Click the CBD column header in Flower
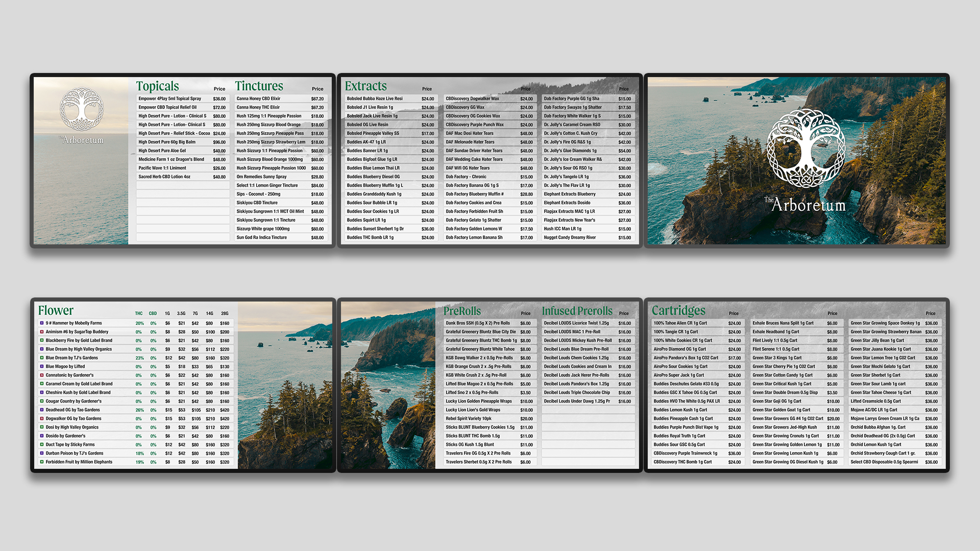Image resolution: width=980 pixels, height=551 pixels. (153, 313)
